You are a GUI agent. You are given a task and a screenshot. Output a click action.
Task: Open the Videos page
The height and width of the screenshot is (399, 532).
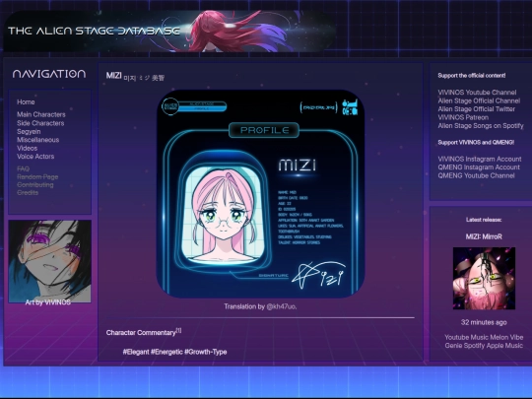[28, 148]
